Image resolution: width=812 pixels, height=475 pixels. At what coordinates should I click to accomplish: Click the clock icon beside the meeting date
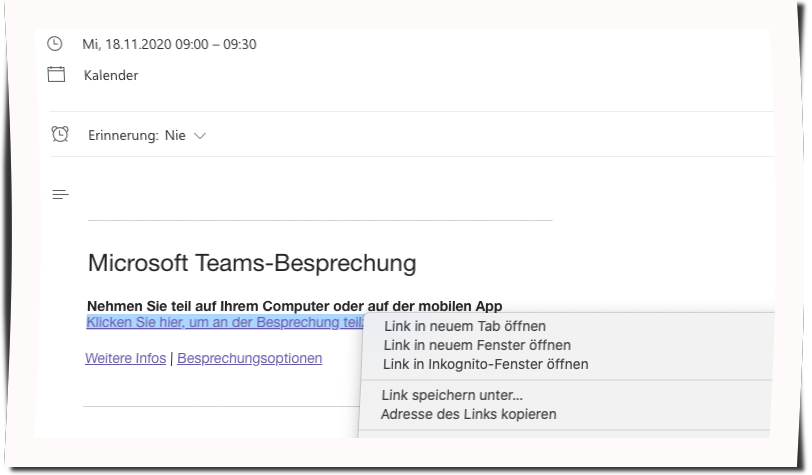[x=55, y=44]
